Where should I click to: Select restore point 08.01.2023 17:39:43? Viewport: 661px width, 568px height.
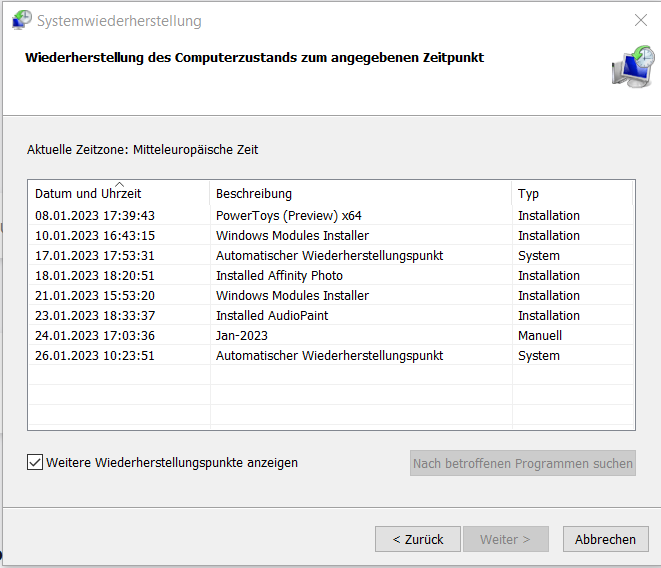point(331,215)
